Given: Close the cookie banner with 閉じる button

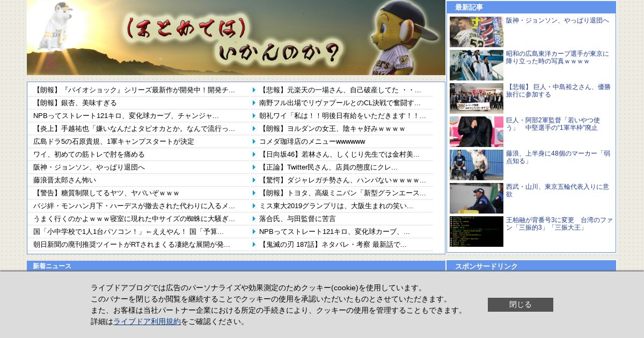Looking at the screenshot, I should coord(520,305).
